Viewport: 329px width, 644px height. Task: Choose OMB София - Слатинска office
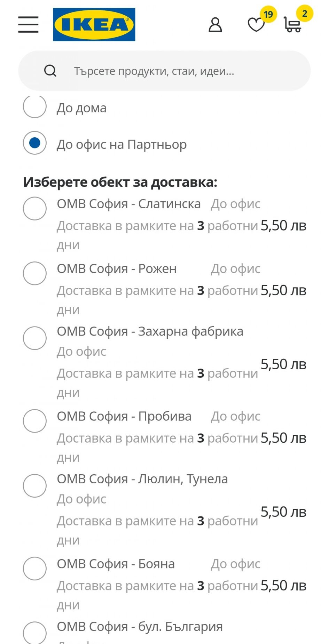tap(35, 209)
